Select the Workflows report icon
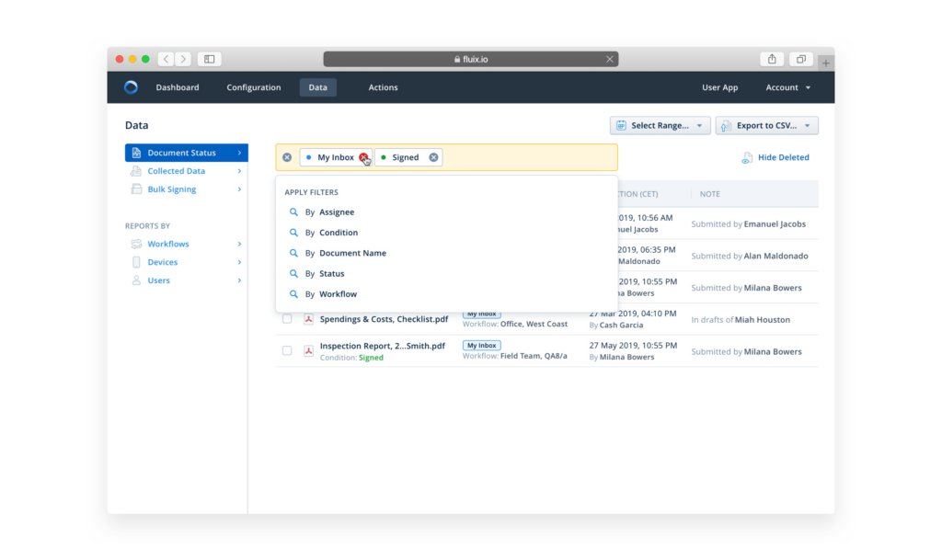The height and width of the screenshot is (560, 942). pyautogui.click(x=135, y=244)
